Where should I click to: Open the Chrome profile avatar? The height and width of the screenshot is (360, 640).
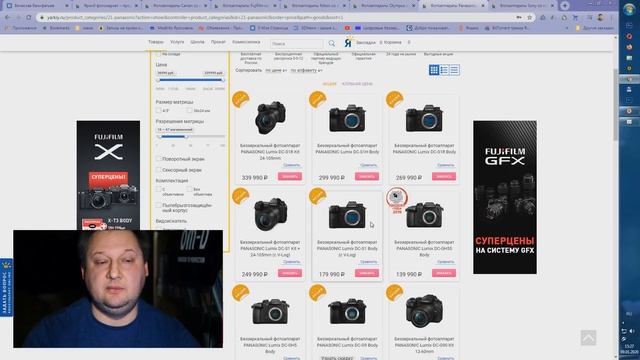600,18
